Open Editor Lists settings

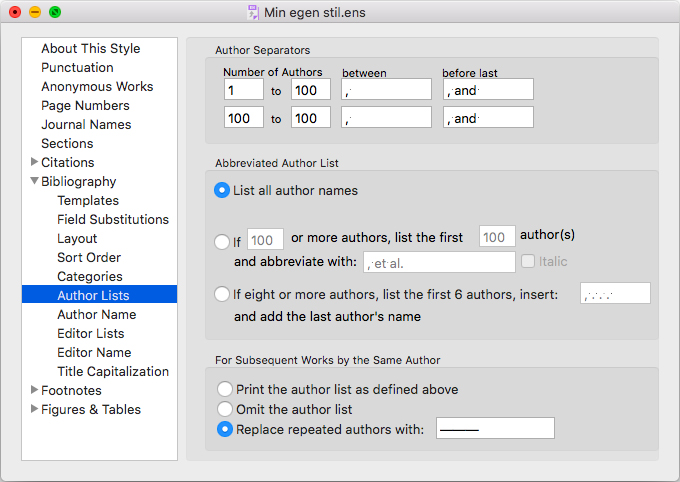pyautogui.click(x=91, y=333)
